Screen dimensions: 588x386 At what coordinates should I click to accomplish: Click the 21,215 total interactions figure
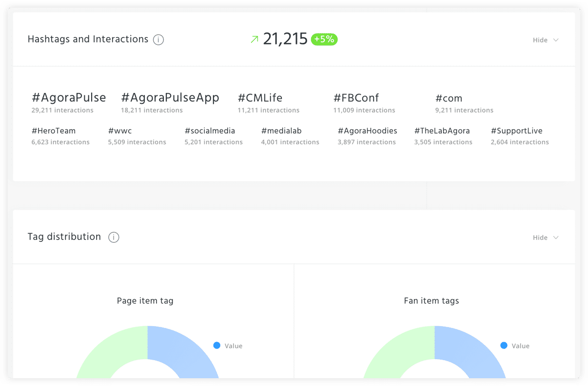tap(285, 39)
